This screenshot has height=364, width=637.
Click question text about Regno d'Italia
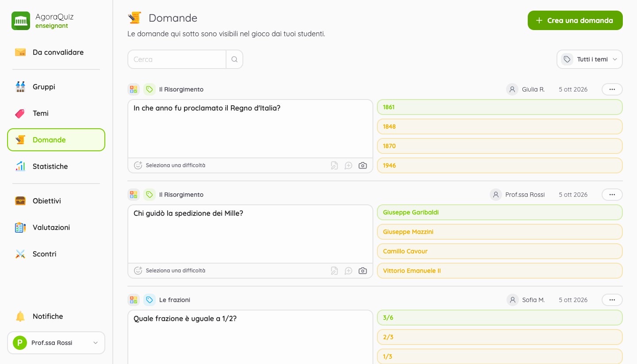pyautogui.click(x=207, y=108)
